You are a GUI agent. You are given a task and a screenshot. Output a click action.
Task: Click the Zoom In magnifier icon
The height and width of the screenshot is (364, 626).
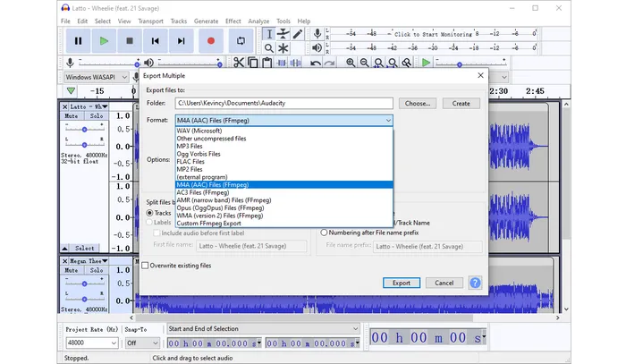click(351, 63)
